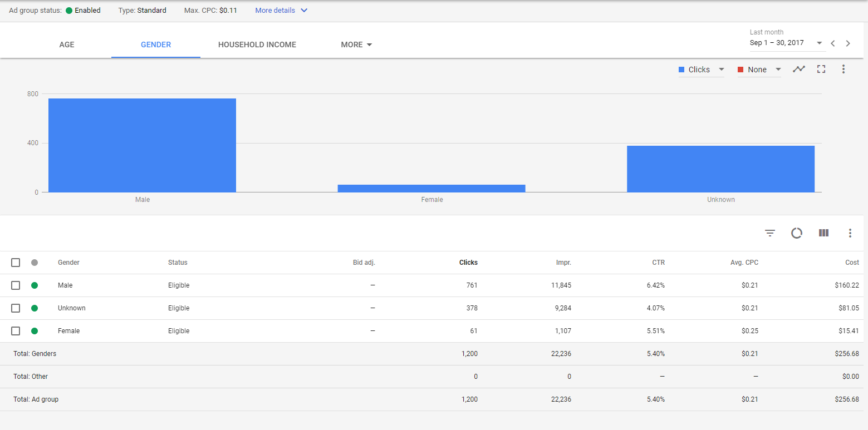
Task: Click the Unknown cost value $81.05
Action: (849, 308)
